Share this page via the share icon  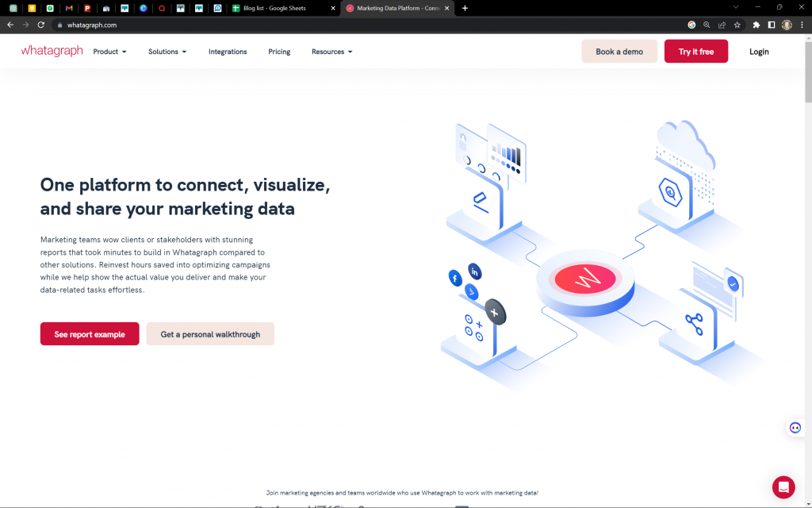722,25
